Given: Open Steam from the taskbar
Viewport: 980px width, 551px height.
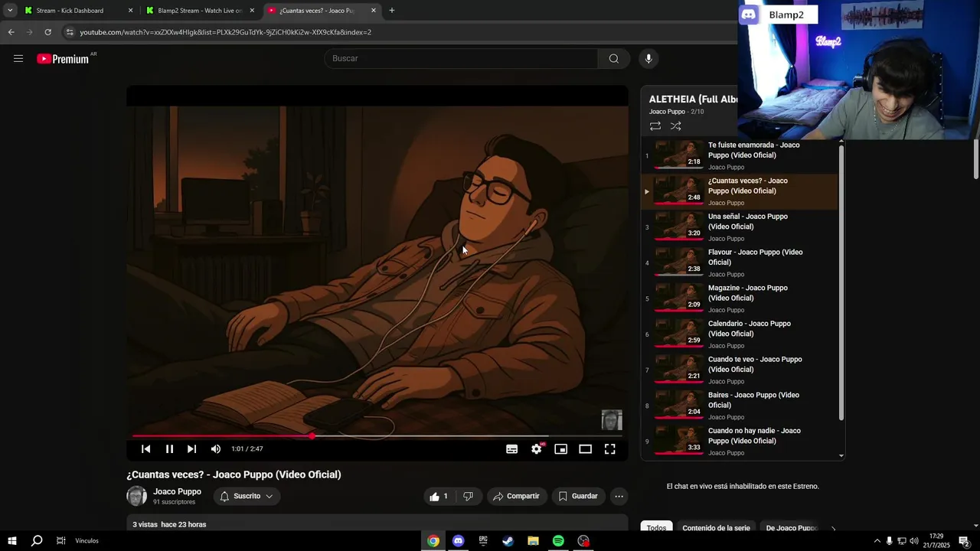Looking at the screenshot, I should pos(508,541).
